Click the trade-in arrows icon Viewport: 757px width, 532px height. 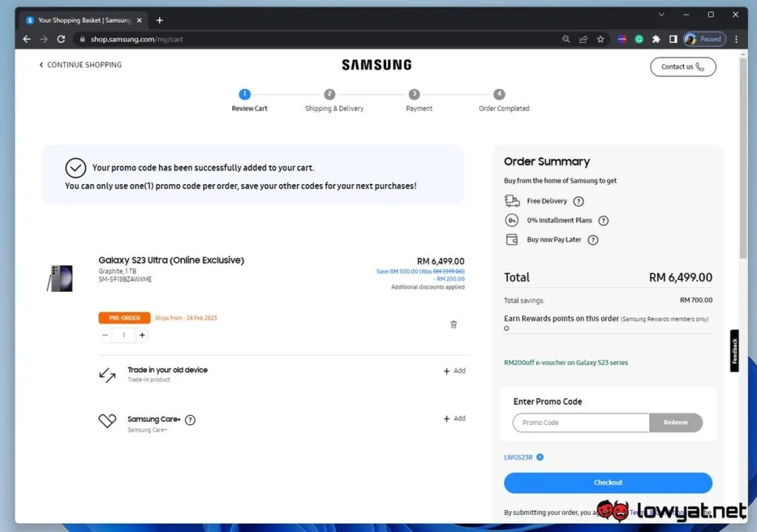[107, 375]
